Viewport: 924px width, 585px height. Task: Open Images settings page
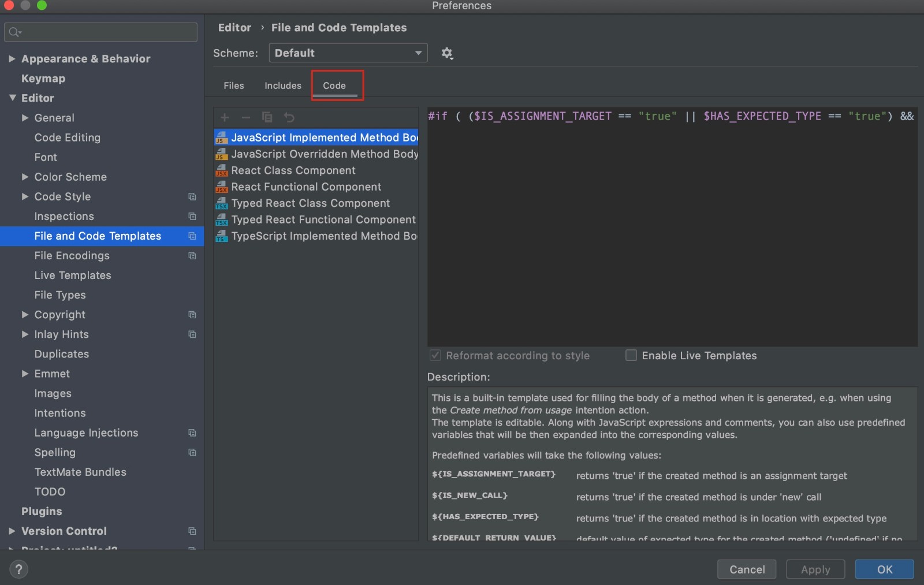(53, 394)
